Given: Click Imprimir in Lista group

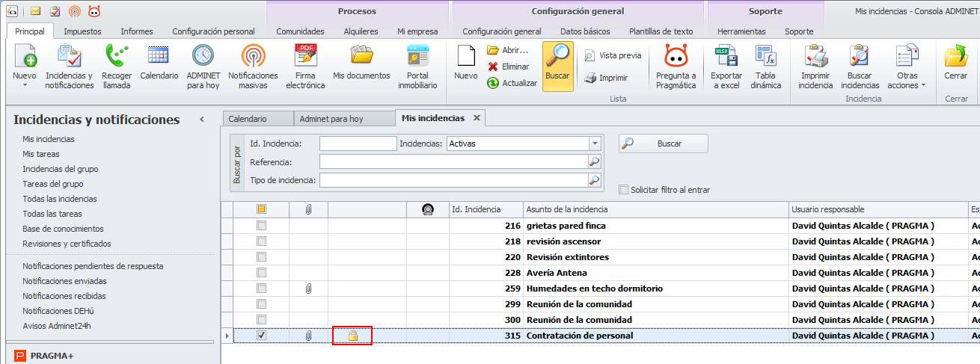Looking at the screenshot, I should coord(607,78).
